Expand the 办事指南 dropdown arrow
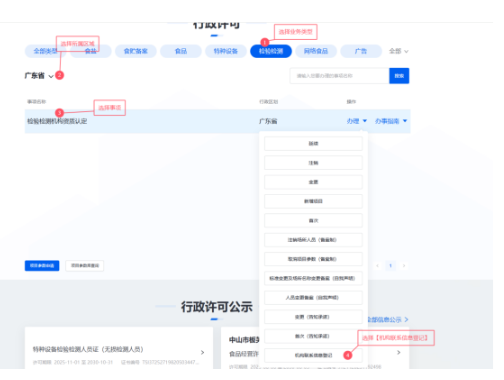The height and width of the screenshot is (380, 504). (x=405, y=121)
